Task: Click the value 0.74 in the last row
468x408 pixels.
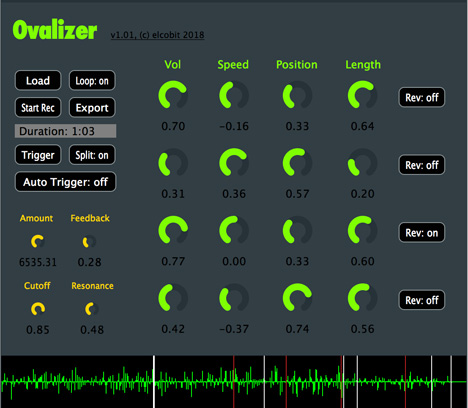Action: pyautogui.click(x=297, y=329)
